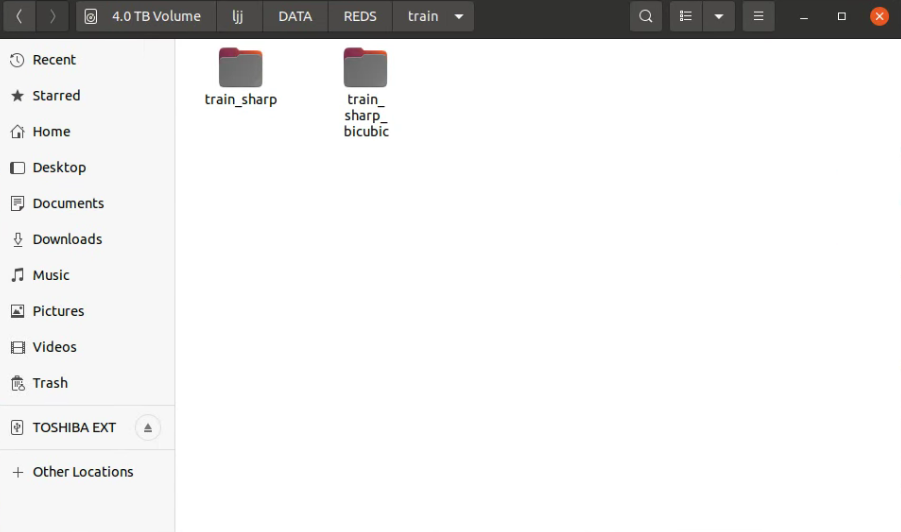Click the clock icon next to Recent

[17, 60]
